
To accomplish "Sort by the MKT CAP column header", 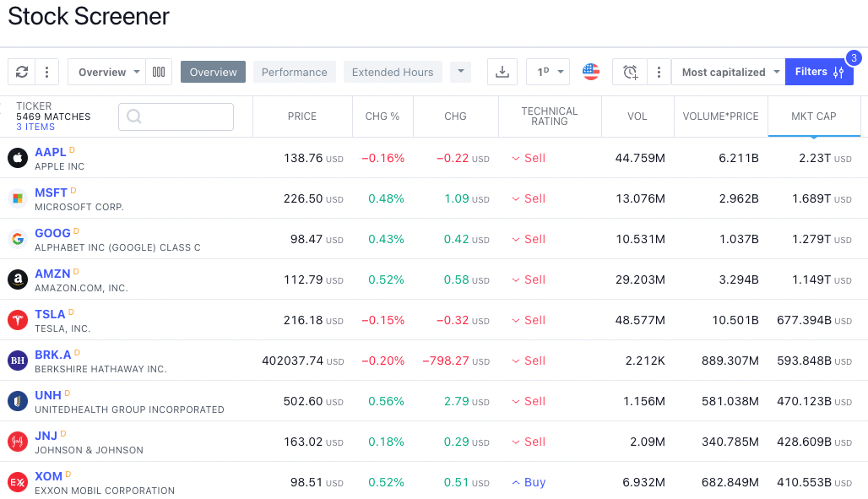I will click(814, 117).
